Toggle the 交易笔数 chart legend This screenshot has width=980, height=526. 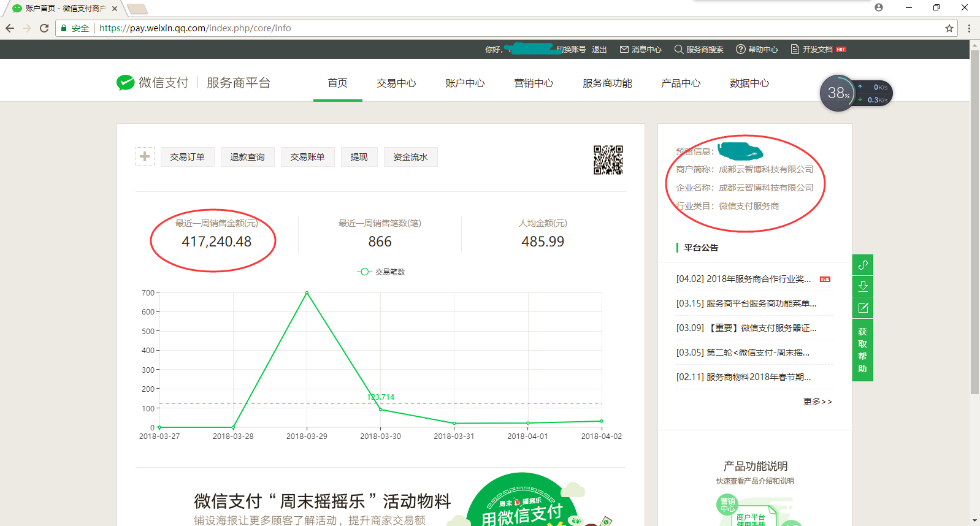point(381,272)
